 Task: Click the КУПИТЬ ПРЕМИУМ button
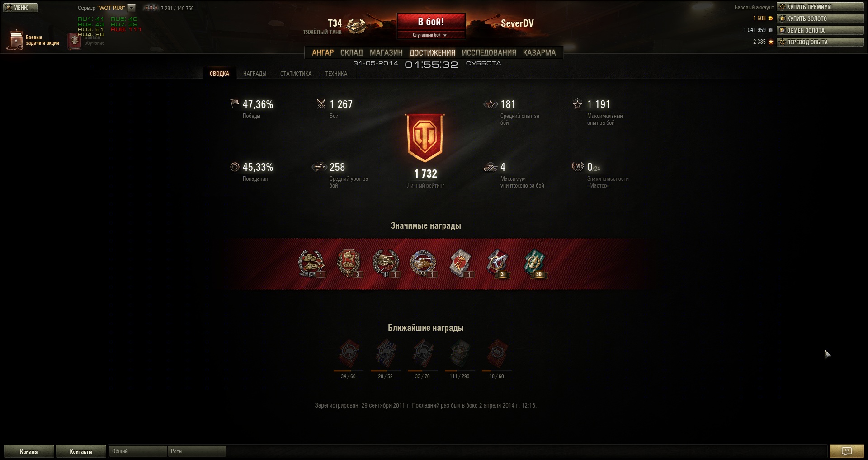click(x=820, y=7)
